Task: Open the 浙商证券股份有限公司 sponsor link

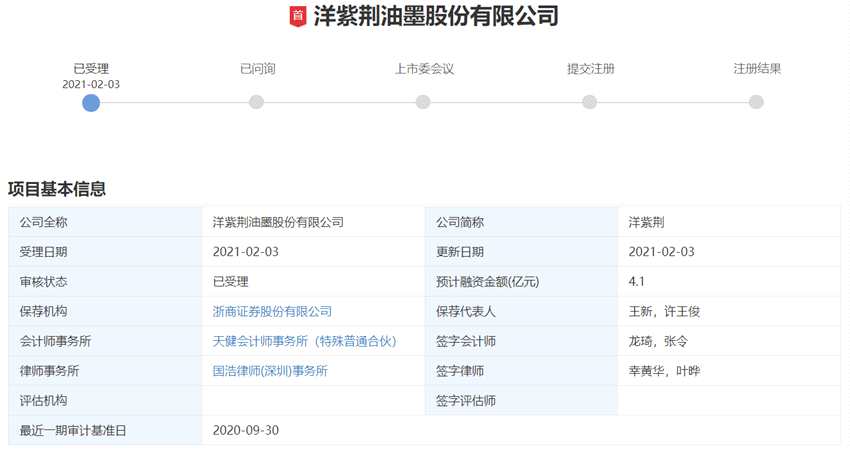Action: click(272, 311)
